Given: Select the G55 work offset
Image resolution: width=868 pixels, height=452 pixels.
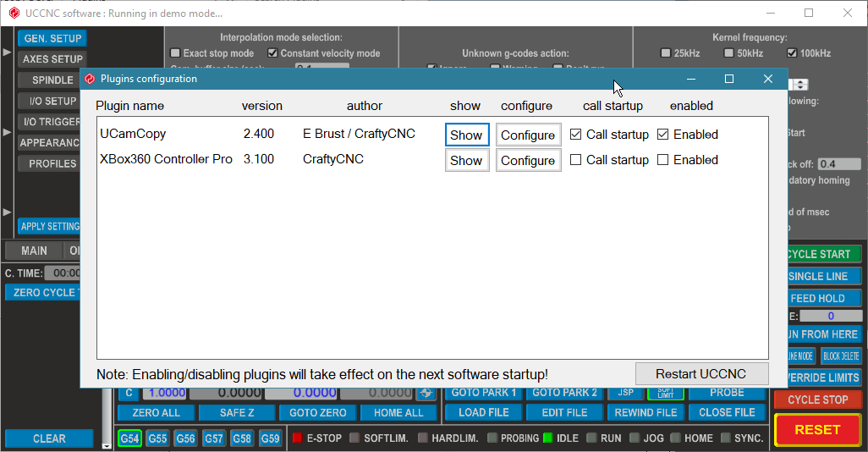Looking at the screenshot, I should (157, 438).
